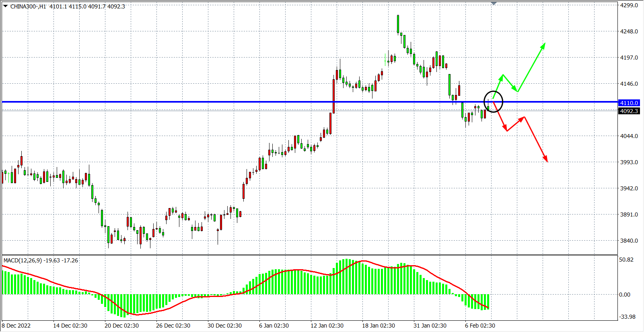The image size is (644, 332).
Task: Click the tip of the tallest green arrow
Action: (x=545, y=44)
